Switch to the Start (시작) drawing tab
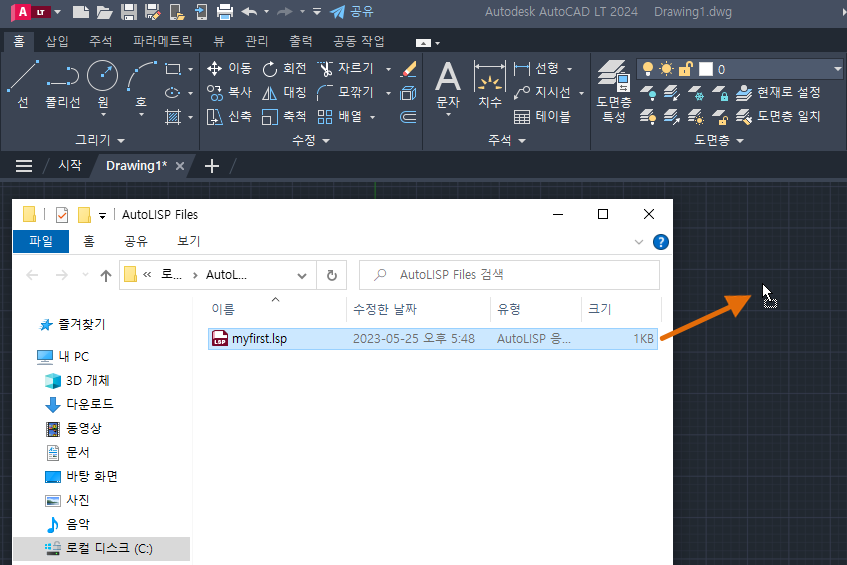The image size is (847, 565). tap(70, 165)
